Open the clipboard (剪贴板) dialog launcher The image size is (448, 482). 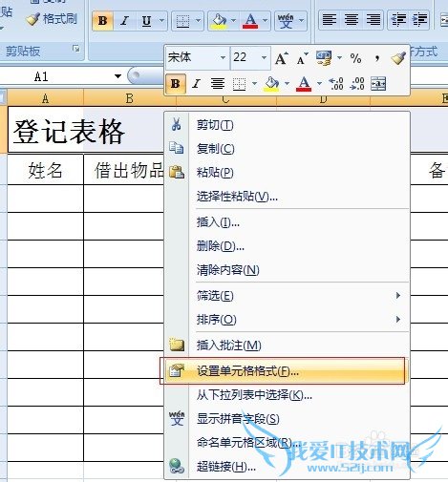point(76,49)
